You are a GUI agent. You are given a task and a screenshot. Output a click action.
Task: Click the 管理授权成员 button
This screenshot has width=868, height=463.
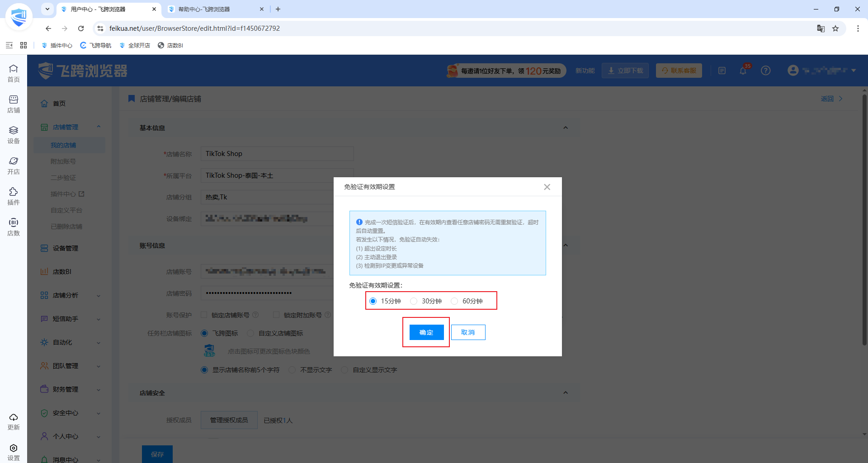pos(229,420)
